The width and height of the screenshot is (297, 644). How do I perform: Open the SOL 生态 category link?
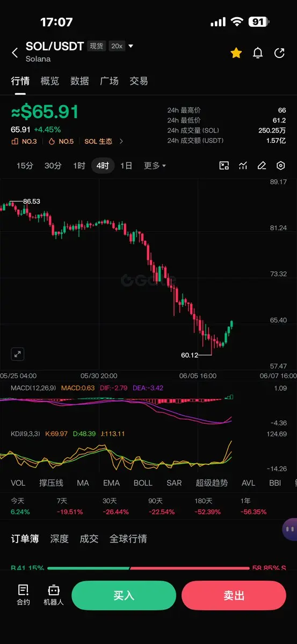point(98,142)
